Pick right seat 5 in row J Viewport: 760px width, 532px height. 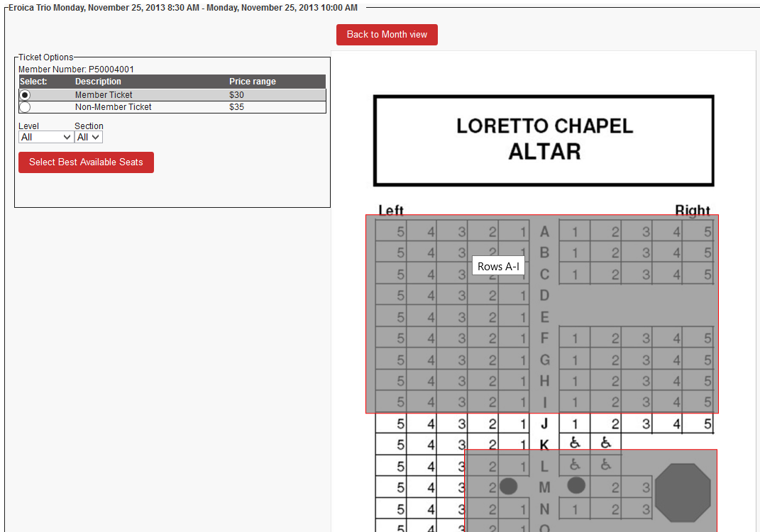(707, 424)
